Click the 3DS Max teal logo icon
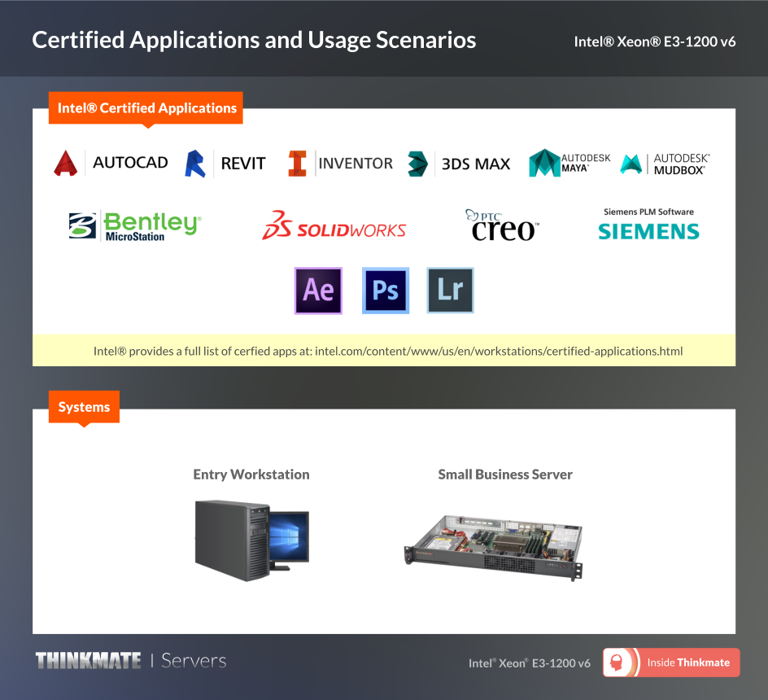 pyautogui.click(x=418, y=164)
